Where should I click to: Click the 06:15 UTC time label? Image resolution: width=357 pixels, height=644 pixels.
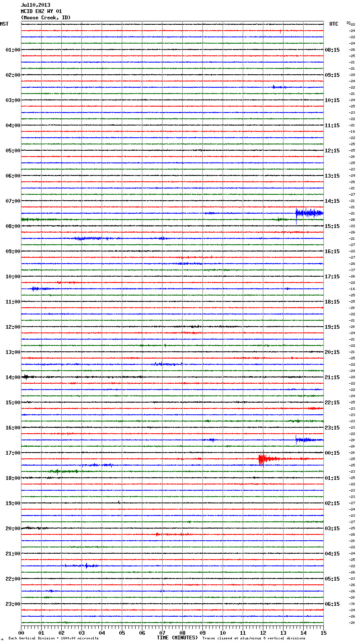point(332,604)
